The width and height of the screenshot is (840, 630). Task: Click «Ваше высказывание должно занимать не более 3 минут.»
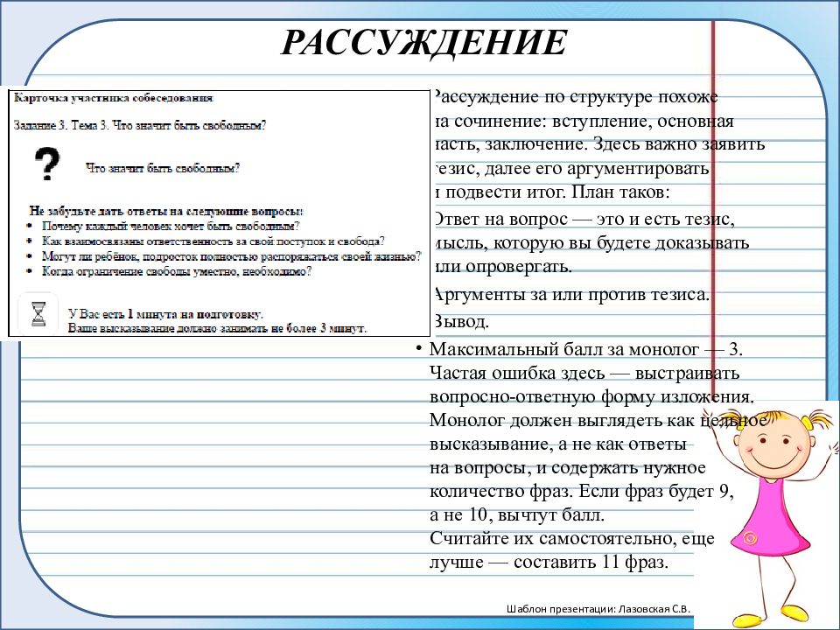218,328
